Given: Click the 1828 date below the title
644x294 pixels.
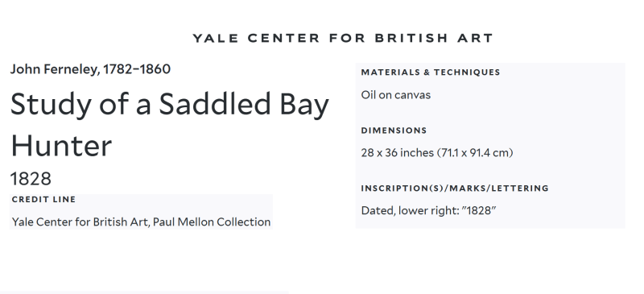Looking at the screenshot, I should coord(31,179).
